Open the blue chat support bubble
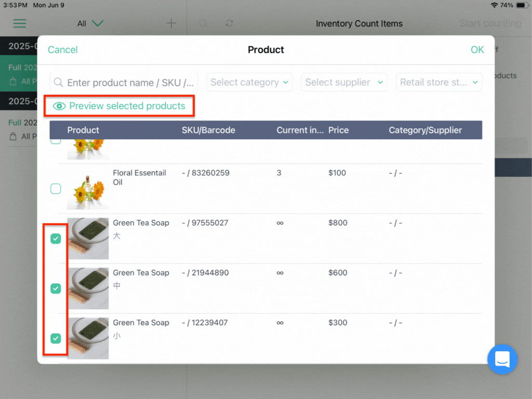 point(502,360)
